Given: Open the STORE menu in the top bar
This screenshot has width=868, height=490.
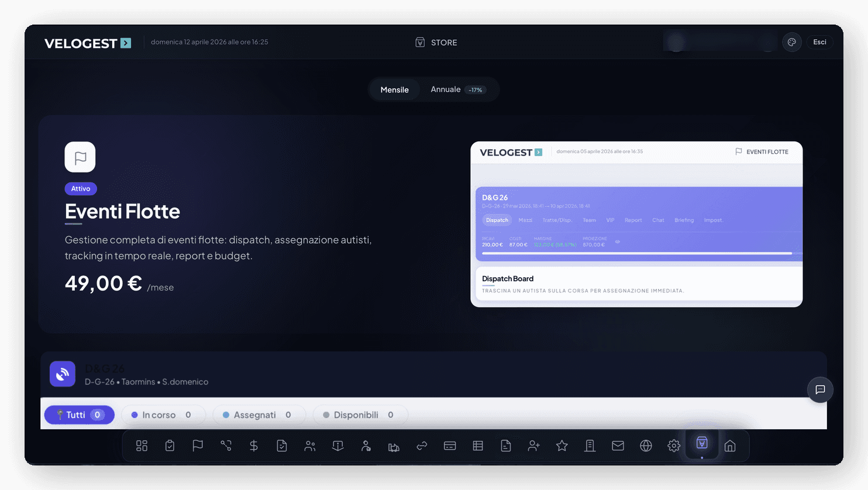Looking at the screenshot, I should click(436, 42).
